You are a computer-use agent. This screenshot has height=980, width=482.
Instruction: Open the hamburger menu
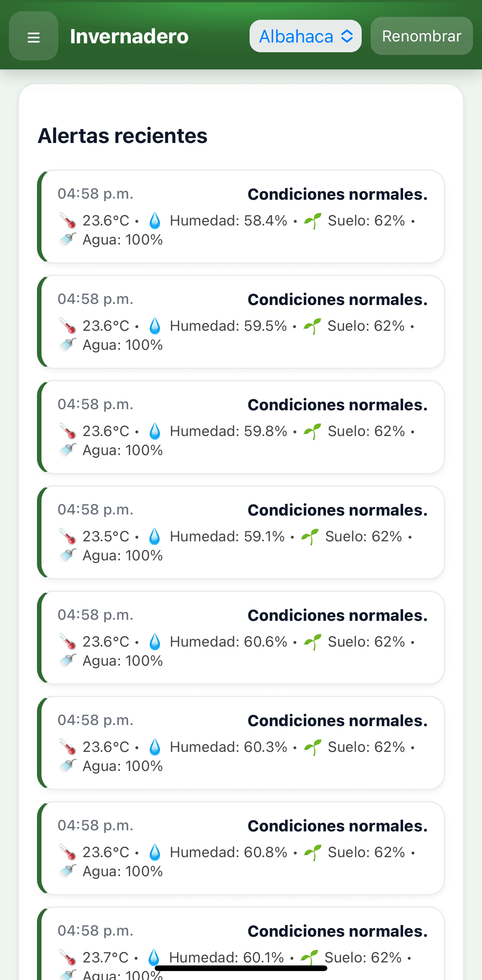[x=34, y=37]
